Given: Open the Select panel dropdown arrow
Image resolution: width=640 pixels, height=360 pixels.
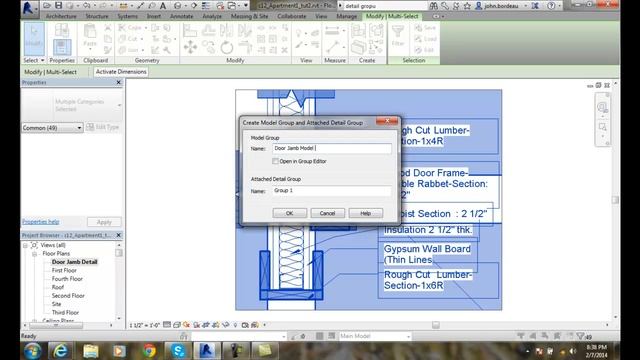Looking at the screenshot, I should [x=42, y=60].
